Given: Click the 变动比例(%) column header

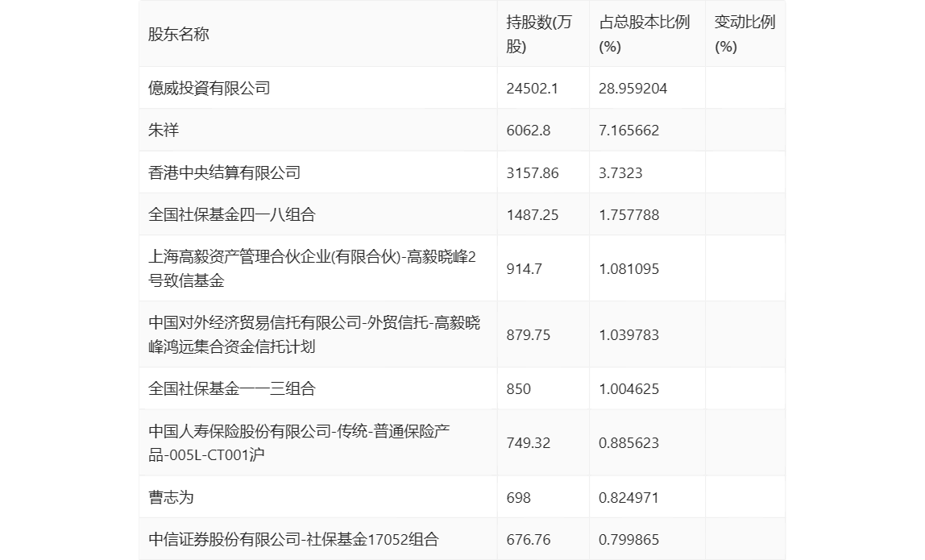Looking at the screenshot, I should (745, 34).
